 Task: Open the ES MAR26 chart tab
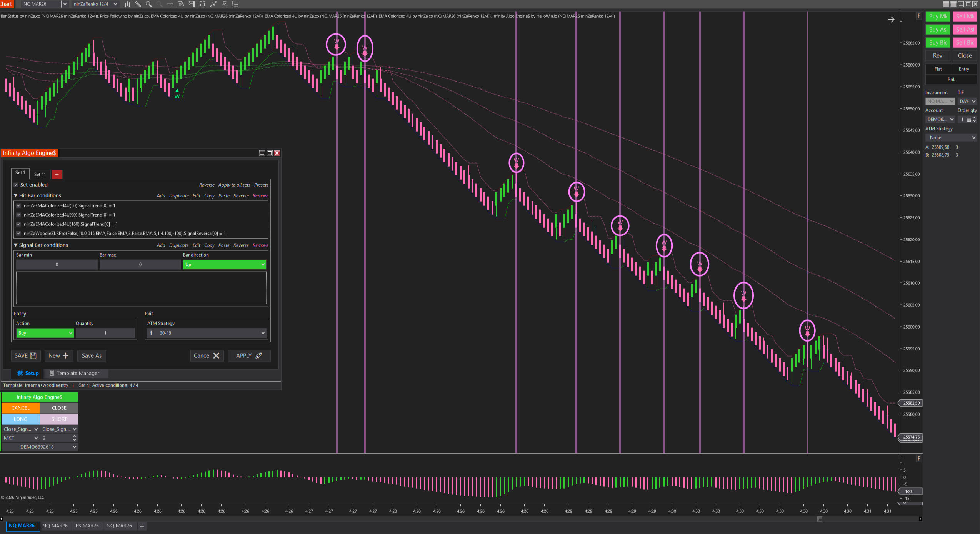click(87, 526)
